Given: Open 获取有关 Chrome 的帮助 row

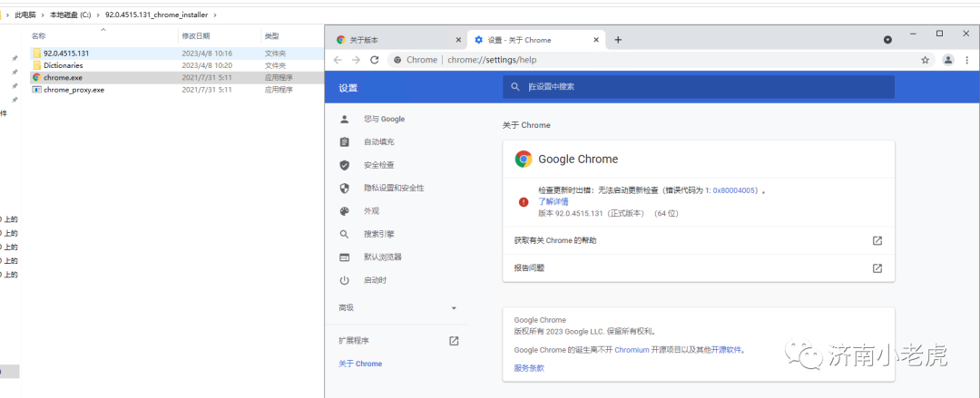Looking at the screenshot, I should [x=698, y=240].
